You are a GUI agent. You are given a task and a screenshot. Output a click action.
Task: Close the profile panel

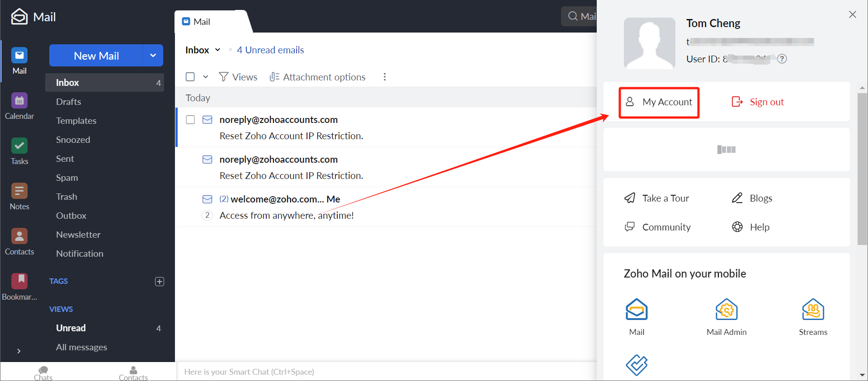point(853,14)
